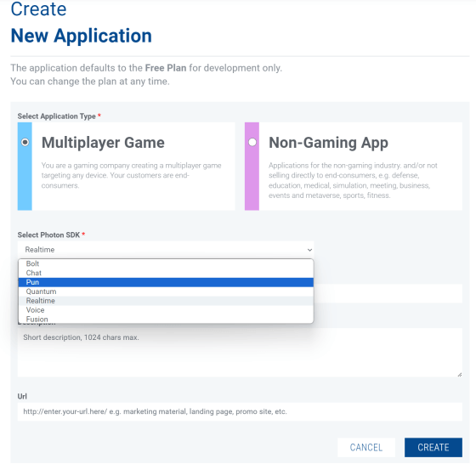The image size is (476, 464).
Task: Choose Voice from the SDK list
Action: 166,310
